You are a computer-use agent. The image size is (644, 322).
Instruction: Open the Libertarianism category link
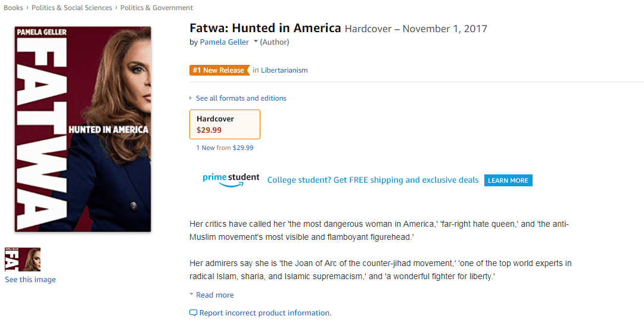284,70
